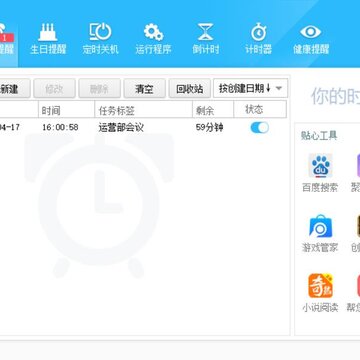This screenshot has width=360, height=360.
Task: Click the 删除 delete button
Action: (x=99, y=88)
